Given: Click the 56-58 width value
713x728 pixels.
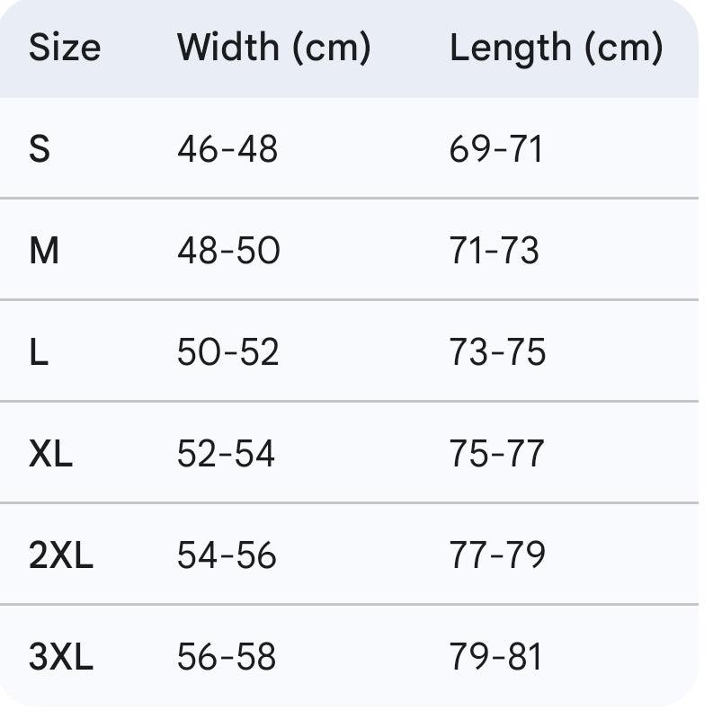Looking at the screenshot, I should pyautogui.click(x=227, y=658).
